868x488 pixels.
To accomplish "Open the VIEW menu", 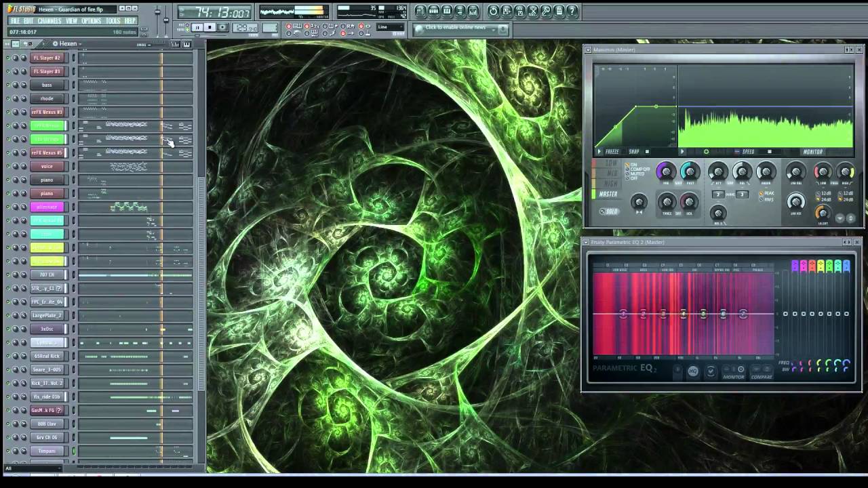I will tap(71, 20).
